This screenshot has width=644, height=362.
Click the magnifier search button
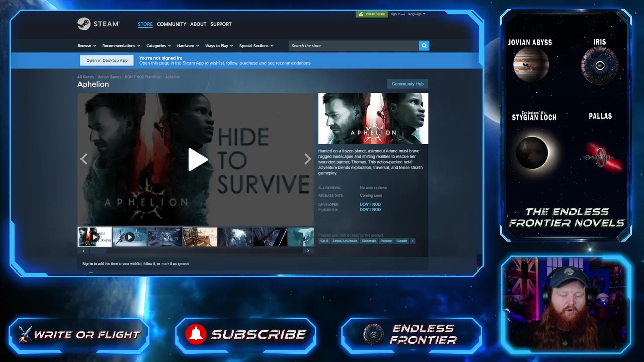click(424, 46)
